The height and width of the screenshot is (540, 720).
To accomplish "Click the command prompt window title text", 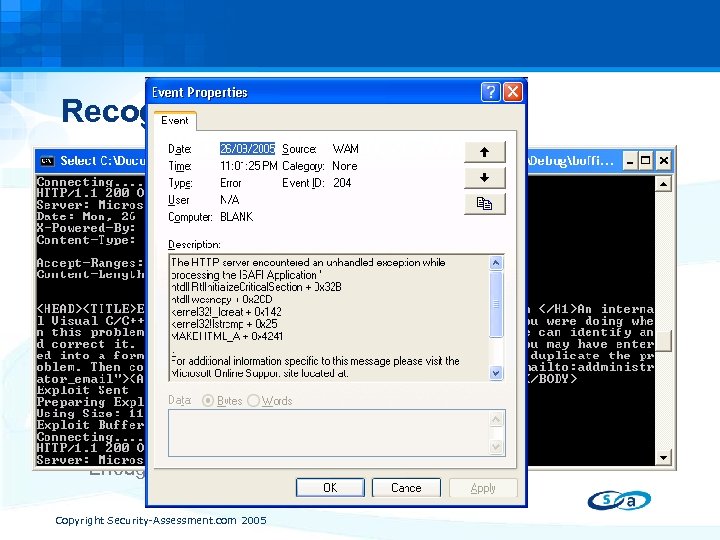I will pos(103,161).
